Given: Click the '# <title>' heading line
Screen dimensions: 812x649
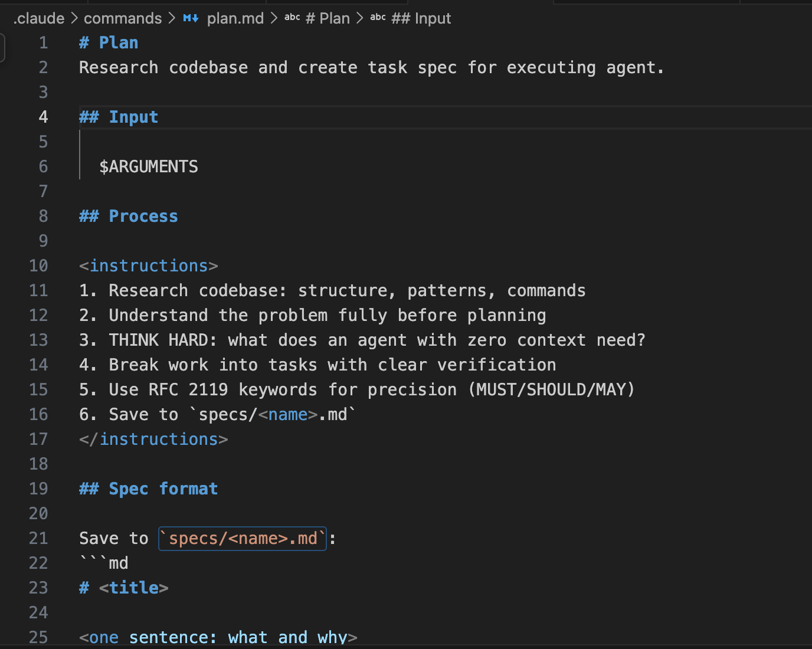Looking at the screenshot, I should [x=124, y=588].
